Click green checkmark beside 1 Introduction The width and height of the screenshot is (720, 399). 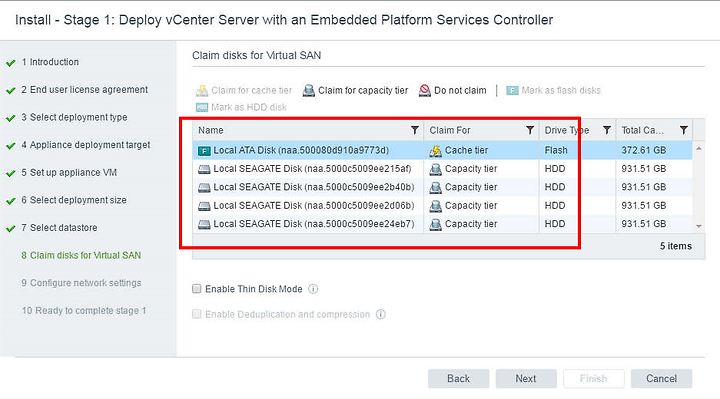coord(11,63)
